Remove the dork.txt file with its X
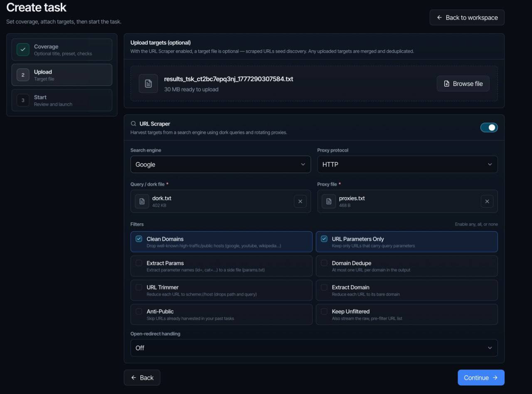 coord(300,201)
